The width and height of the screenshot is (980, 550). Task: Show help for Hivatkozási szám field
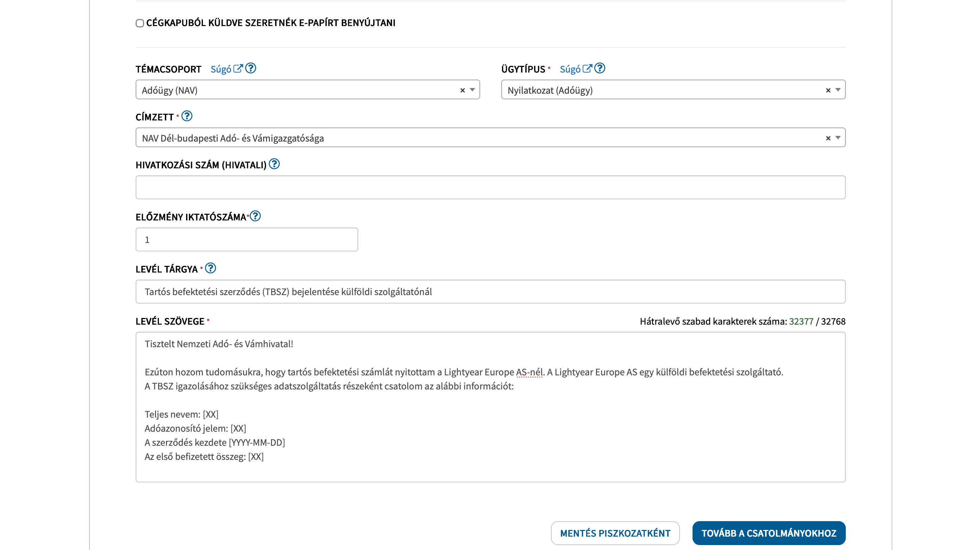pos(274,164)
